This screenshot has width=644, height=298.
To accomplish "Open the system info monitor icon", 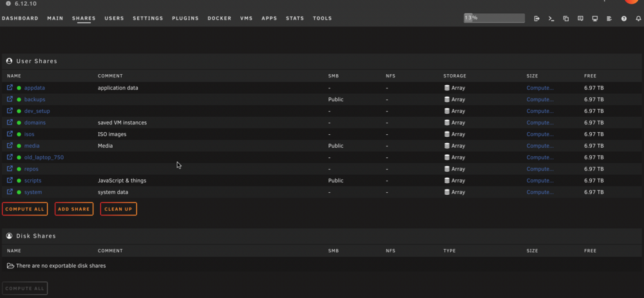I will [594, 19].
